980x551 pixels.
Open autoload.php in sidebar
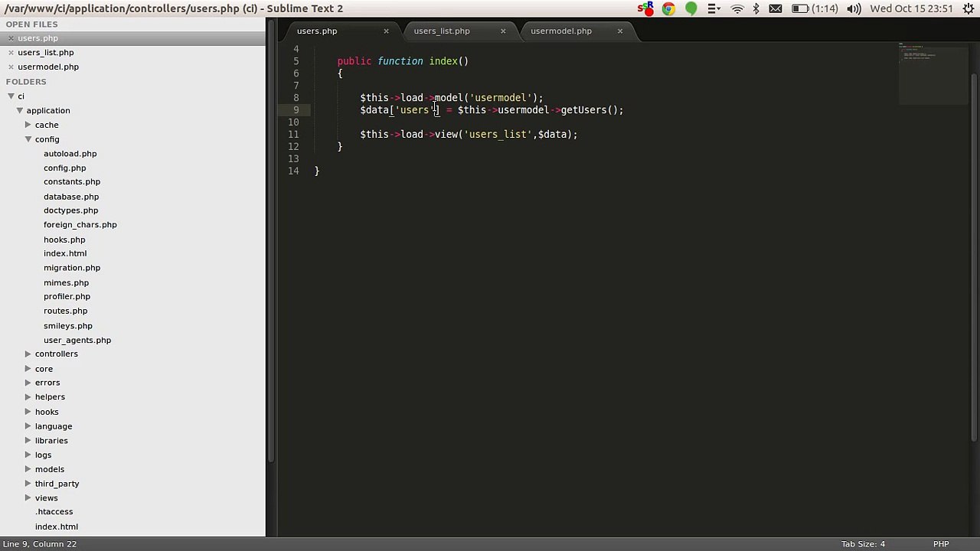pyautogui.click(x=70, y=154)
